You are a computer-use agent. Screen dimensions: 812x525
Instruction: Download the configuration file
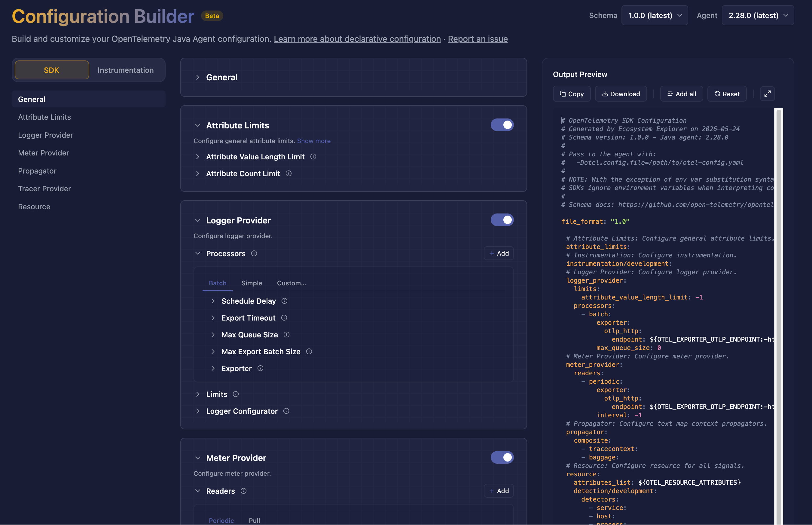621,94
